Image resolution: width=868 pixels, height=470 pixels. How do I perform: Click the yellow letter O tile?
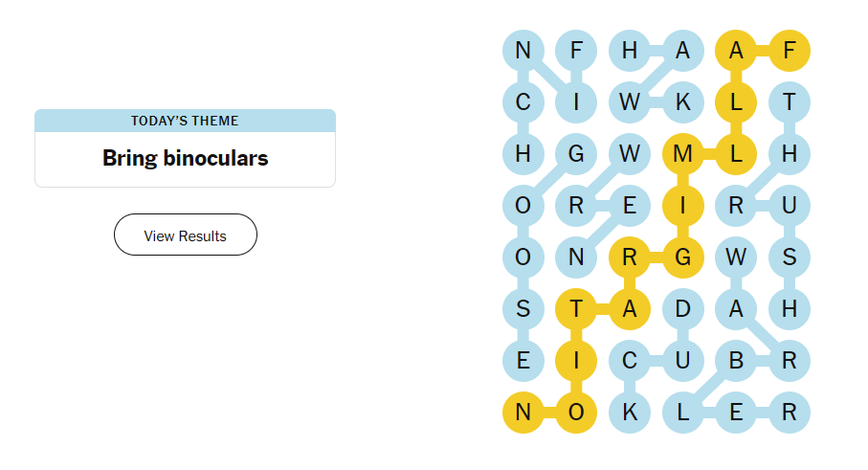[x=576, y=413]
